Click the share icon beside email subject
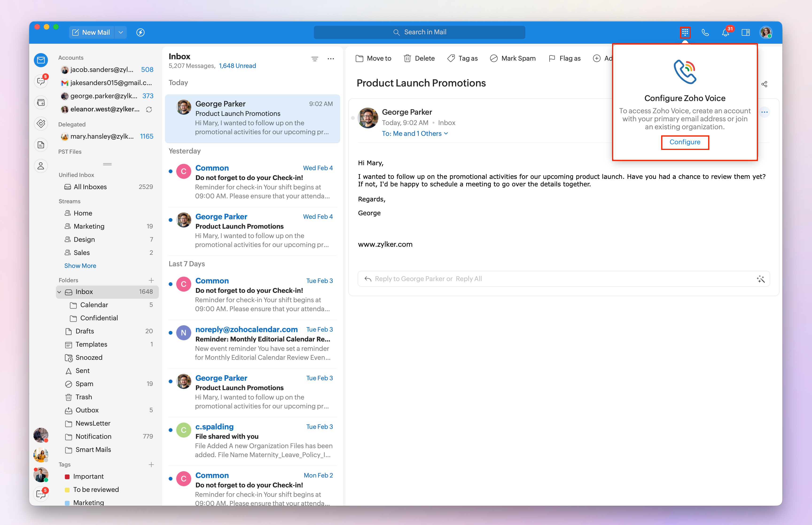Viewport: 812px width, 525px height. coord(764,84)
